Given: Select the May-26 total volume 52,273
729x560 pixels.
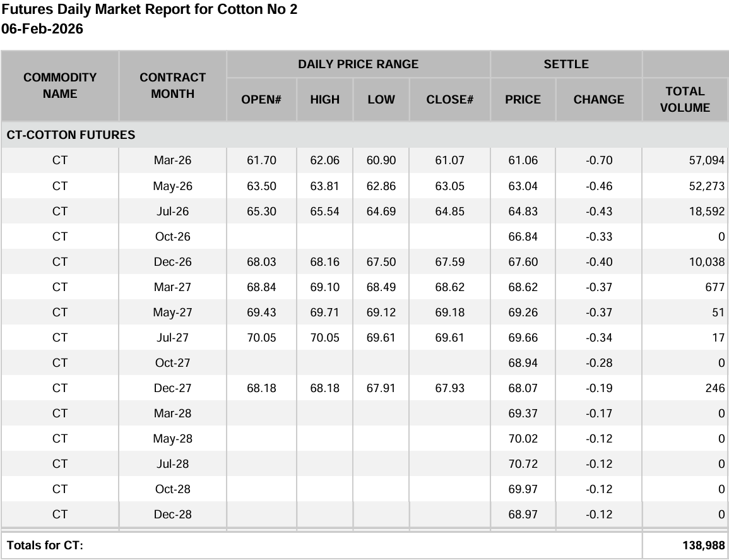Looking at the screenshot, I should tap(706, 186).
